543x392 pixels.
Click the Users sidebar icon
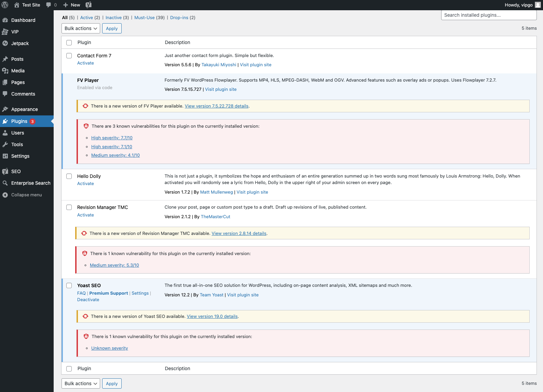(5, 133)
